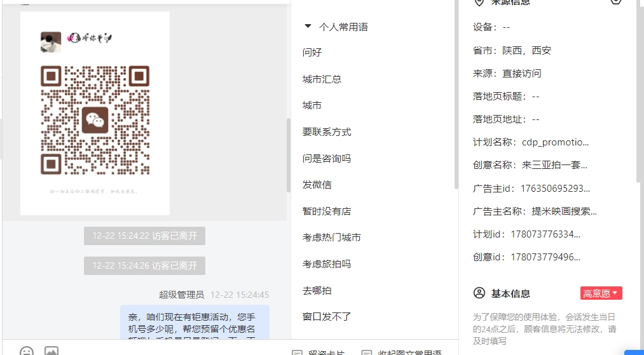Click the info panel scrollbar
The height and width of the screenshot is (355, 644).
(638, 90)
